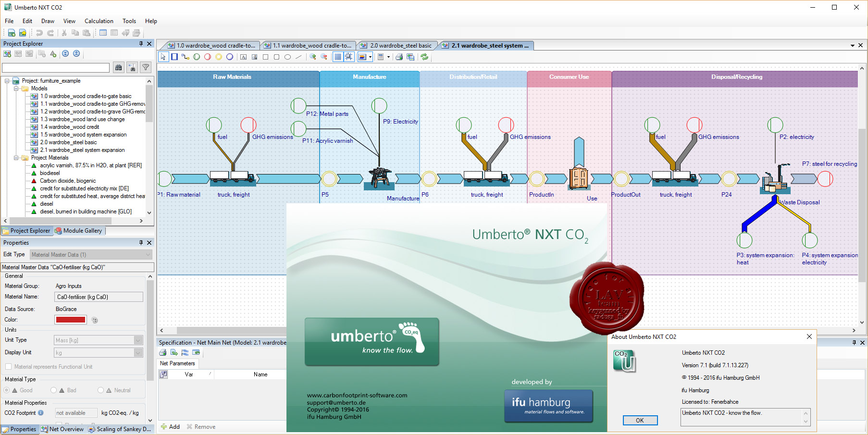Open the Tools menu
Viewport: 868px width, 435px height.
click(x=129, y=21)
